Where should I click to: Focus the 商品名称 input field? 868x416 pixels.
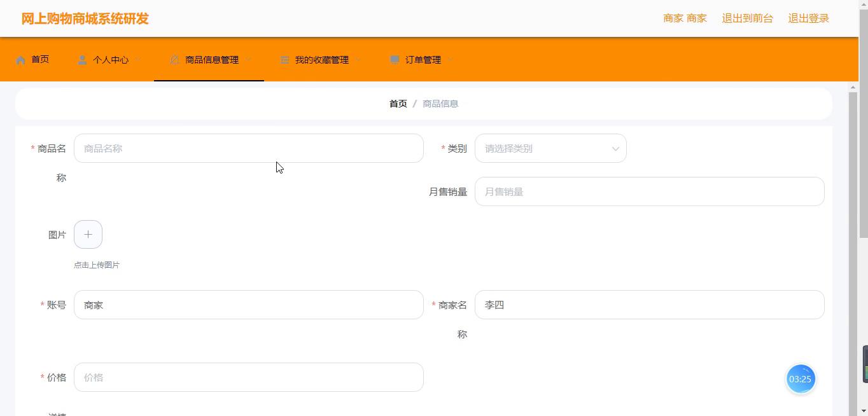248,149
